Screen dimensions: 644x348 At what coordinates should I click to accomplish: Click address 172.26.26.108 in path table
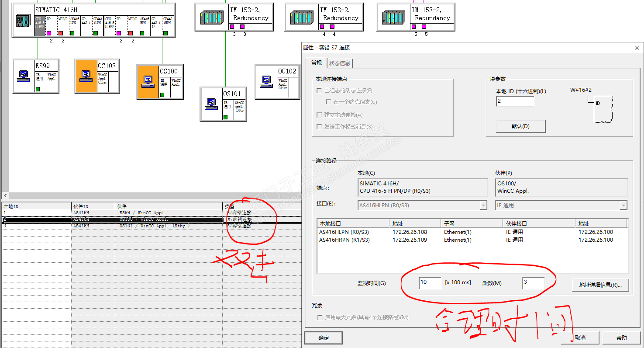[x=410, y=232]
